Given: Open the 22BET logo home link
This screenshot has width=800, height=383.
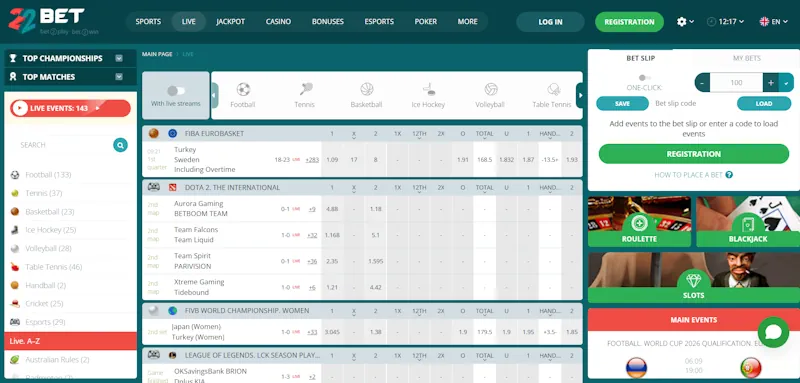Looking at the screenshot, I should [x=53, y=21].
